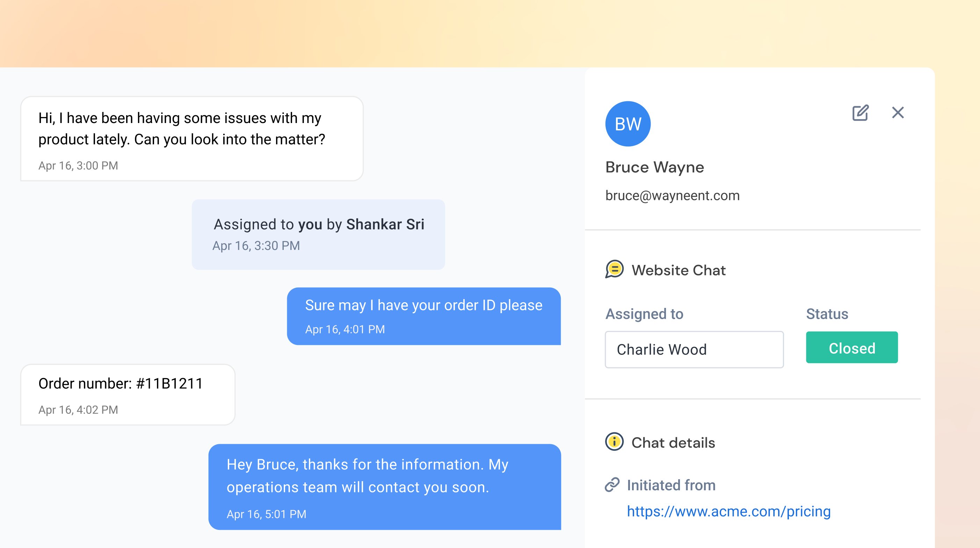Click the edit contact pencil icon
The width and height of the screenshot is (980, 548).
860,113
